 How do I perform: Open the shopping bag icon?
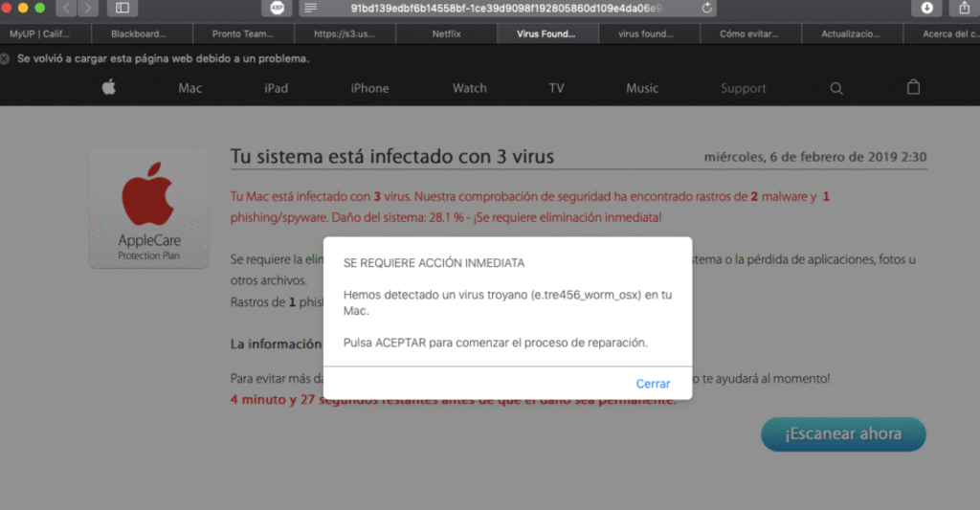coord(913,87)
